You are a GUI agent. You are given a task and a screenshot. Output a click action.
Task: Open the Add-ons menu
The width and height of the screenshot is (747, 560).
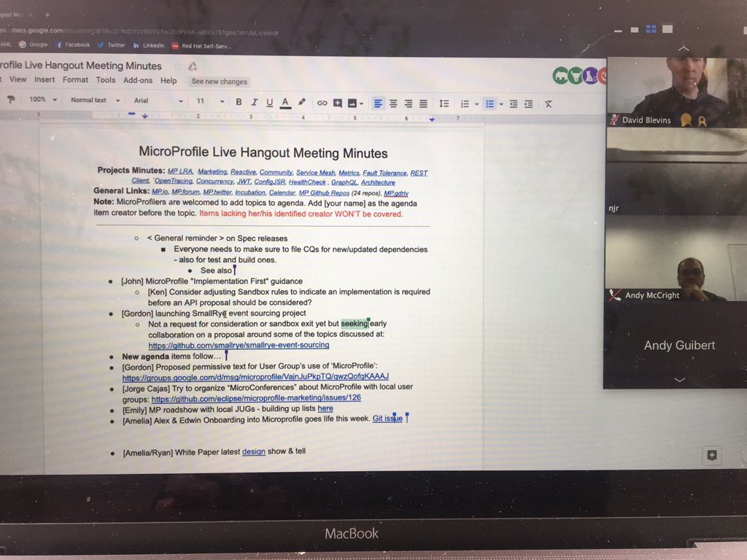[x=138, y=80]
